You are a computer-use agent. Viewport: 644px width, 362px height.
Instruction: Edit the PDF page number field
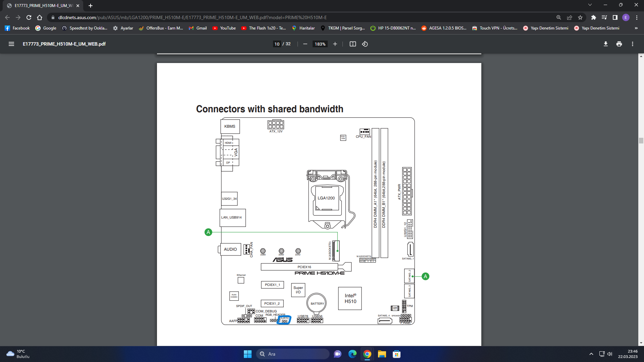tap(277, 44)
